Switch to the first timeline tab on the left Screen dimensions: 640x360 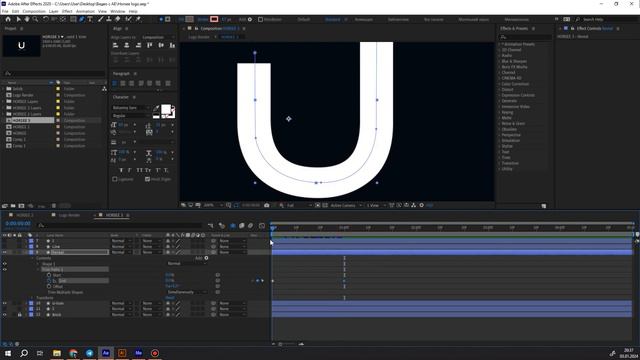click(24, 215)
